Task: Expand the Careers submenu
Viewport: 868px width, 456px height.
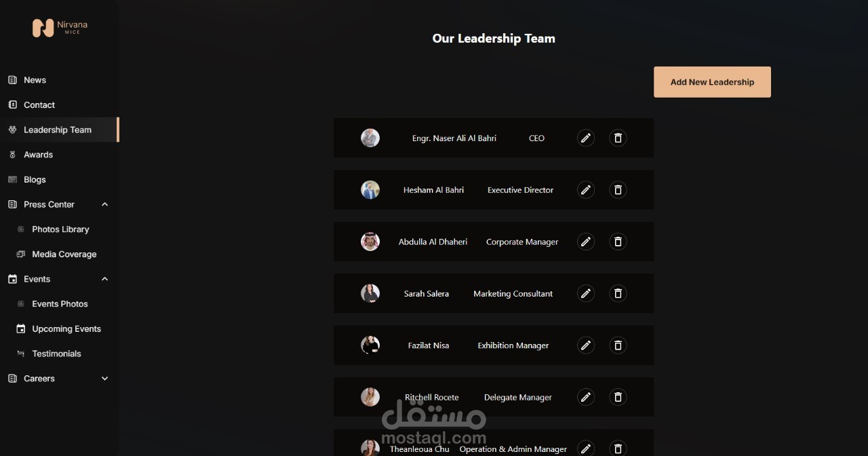Action: click(x=104, y=379)
